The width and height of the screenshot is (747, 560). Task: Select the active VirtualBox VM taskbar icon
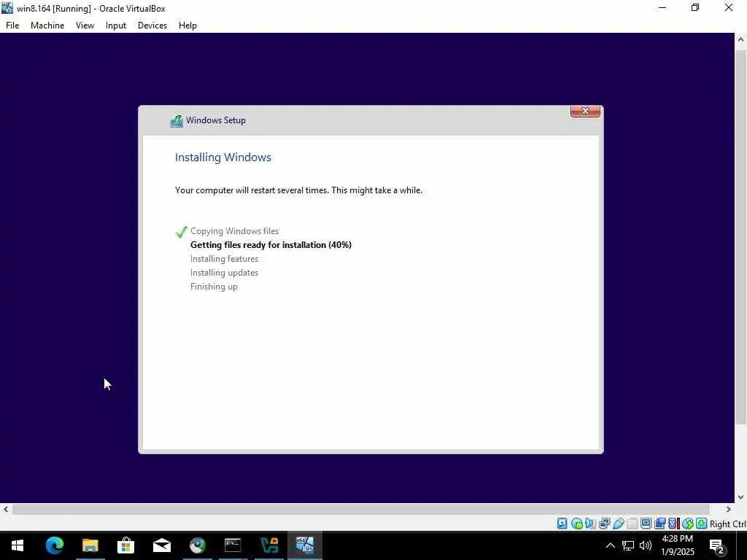coord(304,545)
